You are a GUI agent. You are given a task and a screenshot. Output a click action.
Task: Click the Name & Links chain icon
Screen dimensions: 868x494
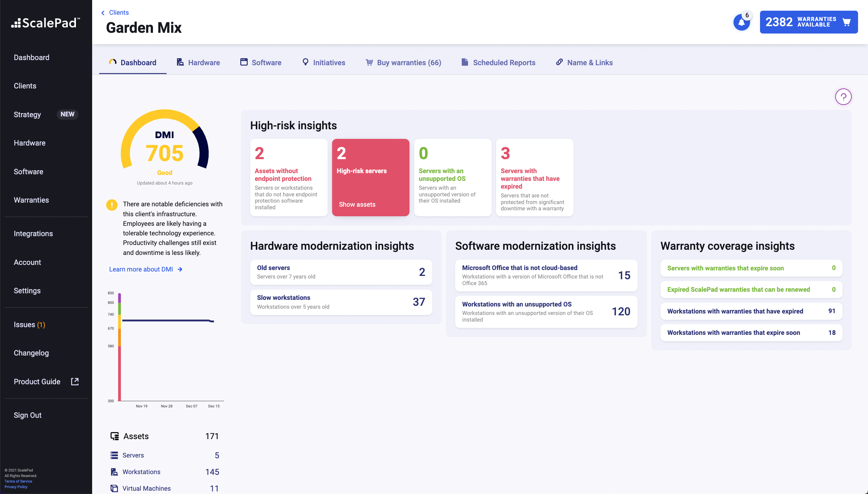560,62
